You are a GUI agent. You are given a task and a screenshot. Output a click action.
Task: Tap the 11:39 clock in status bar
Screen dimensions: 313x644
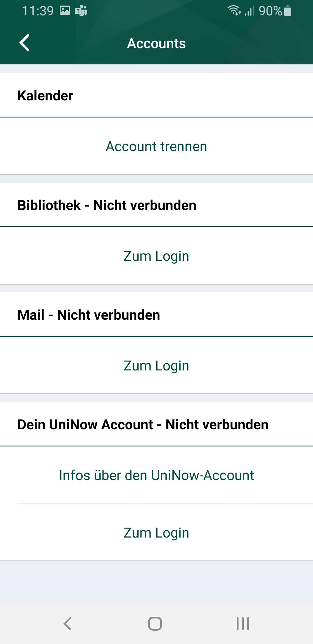coord(38,11)
